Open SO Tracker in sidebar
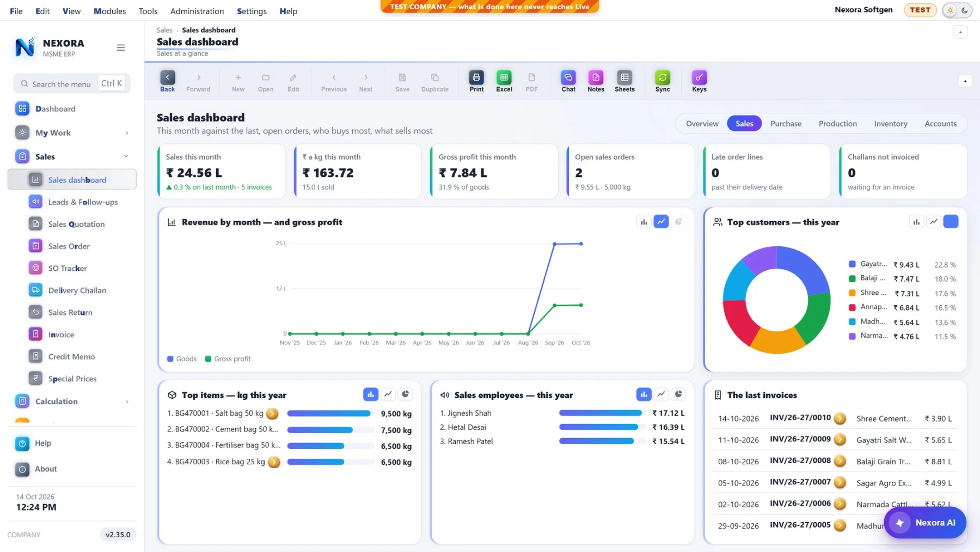980x552 pixels. (72, 268)
